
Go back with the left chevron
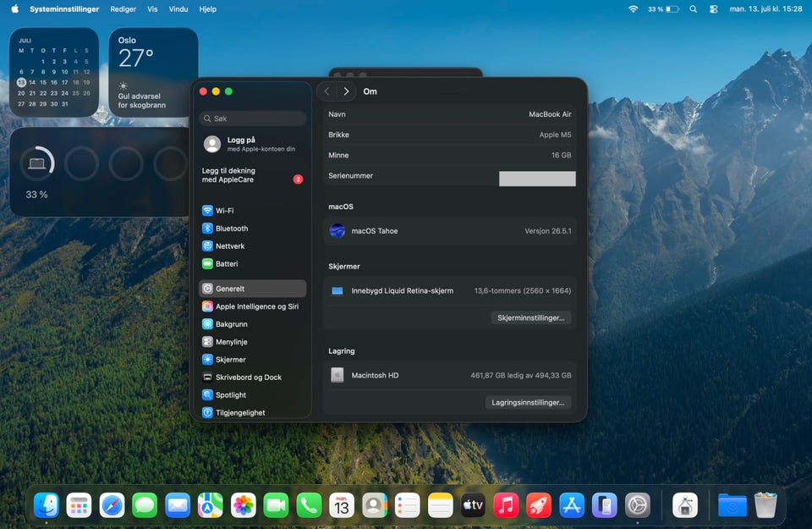[326, 91]
